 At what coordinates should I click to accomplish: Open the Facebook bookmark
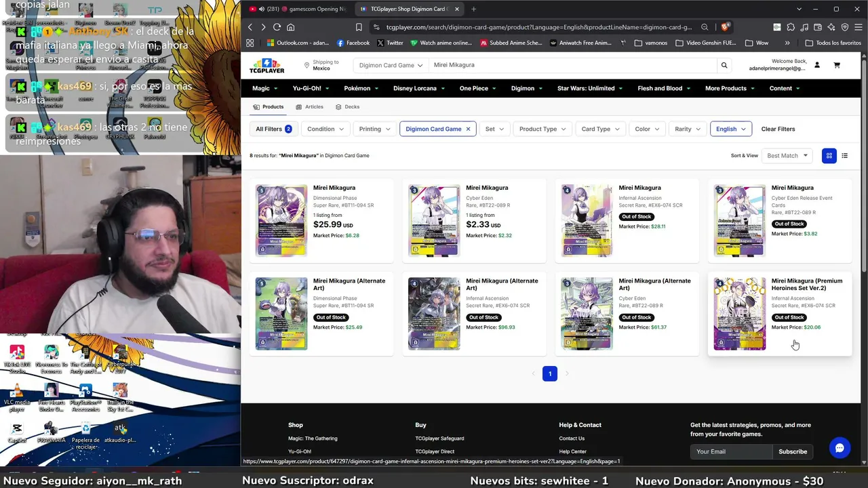click(353, 43)
